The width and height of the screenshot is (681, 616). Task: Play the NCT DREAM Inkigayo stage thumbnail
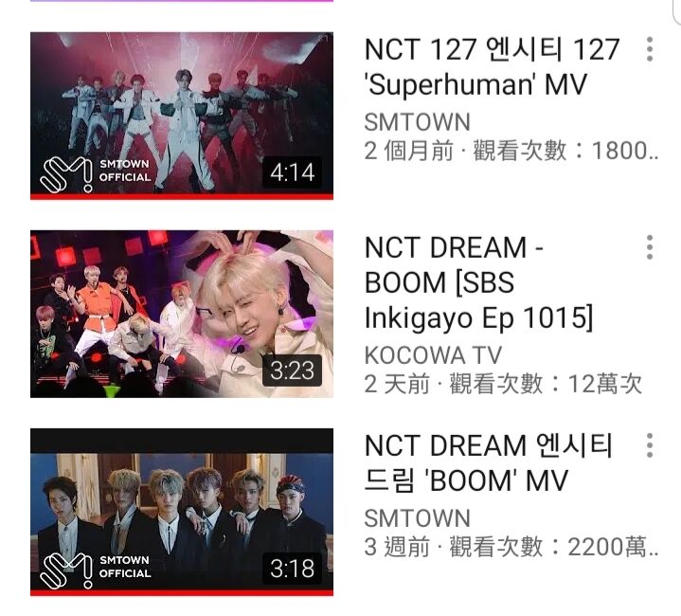click(x=182, y=314)
